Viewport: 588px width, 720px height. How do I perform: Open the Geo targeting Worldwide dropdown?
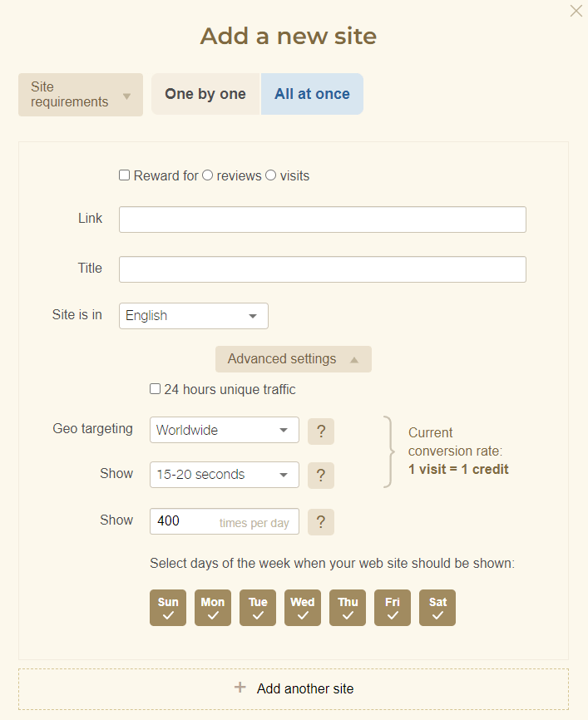point(224,431)
